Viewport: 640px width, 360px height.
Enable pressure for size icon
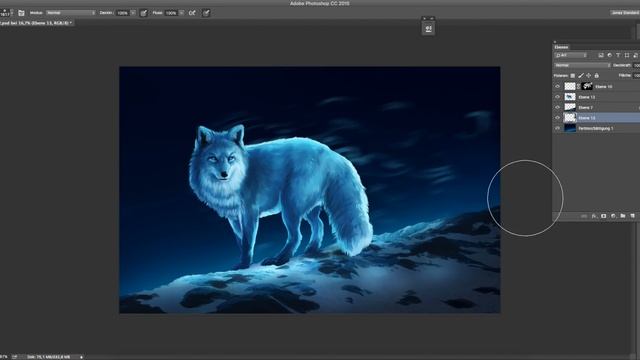click(x=206, y=13)
